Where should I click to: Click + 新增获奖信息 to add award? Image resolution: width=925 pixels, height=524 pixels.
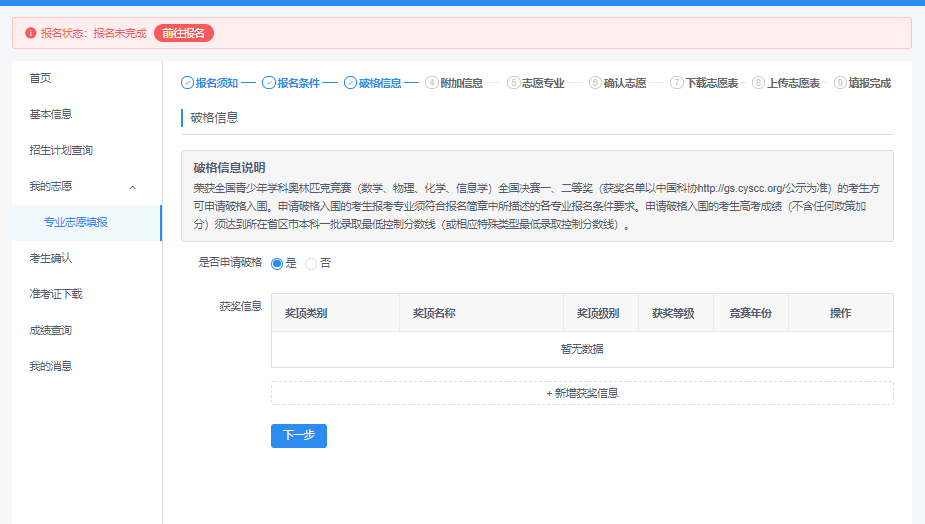pos(582,393)
